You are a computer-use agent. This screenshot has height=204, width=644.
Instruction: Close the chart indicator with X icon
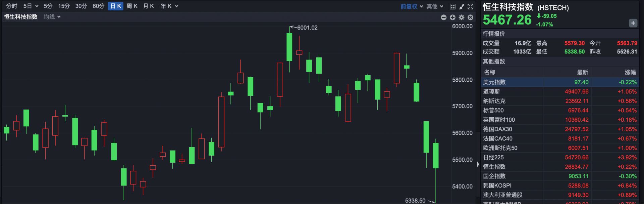pyautogui.click(x=470, y=17)
